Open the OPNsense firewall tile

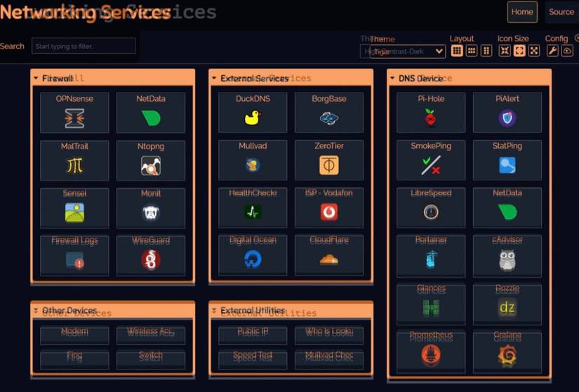(x=74, y=112)
